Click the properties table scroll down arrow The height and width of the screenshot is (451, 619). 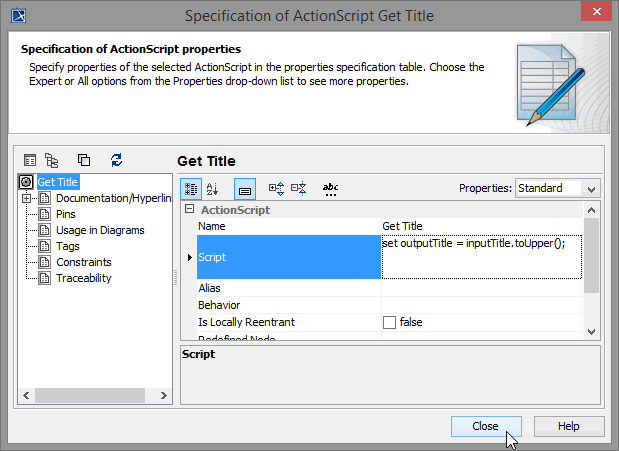591,331
